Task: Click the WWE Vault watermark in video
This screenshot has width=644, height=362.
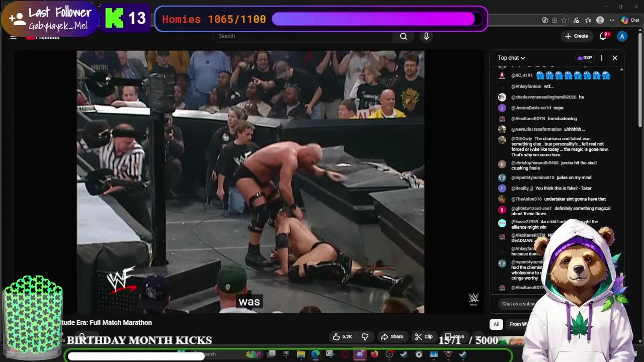Action: pyautogui.click(x=473, y=299)
